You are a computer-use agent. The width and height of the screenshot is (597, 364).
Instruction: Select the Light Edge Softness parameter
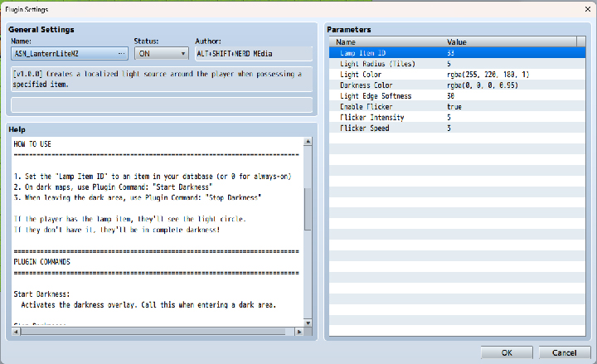pos(457,96)
